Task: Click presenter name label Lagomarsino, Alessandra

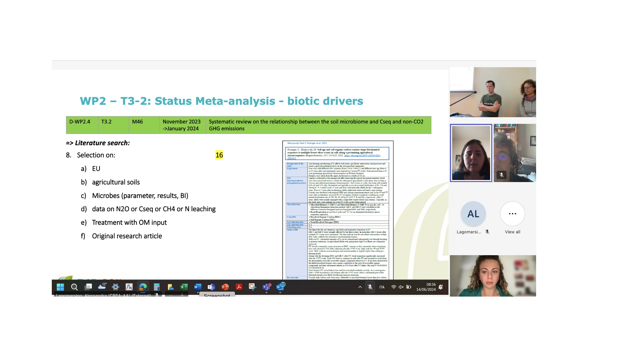Action: point(103,295)
